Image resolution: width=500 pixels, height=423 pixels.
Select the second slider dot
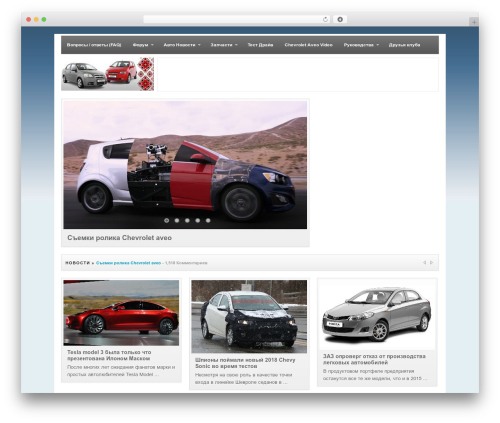(177, 220)
